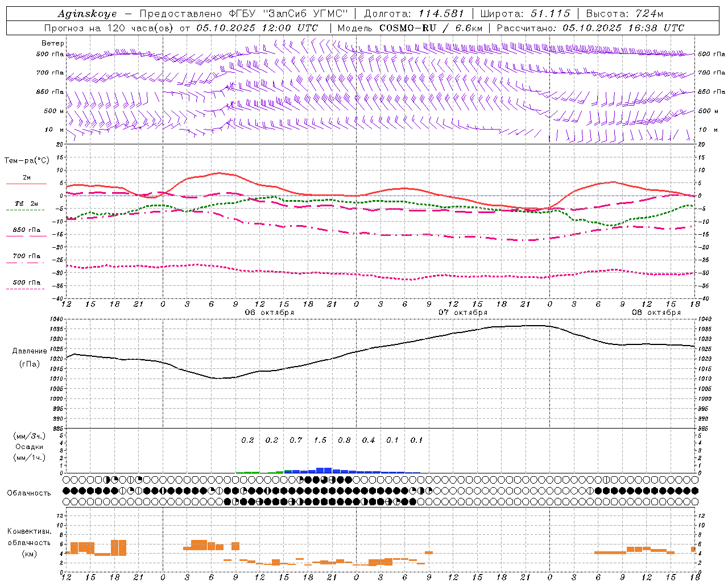Click the "Конвективн." convective cloud label

(x=29, y=531)
